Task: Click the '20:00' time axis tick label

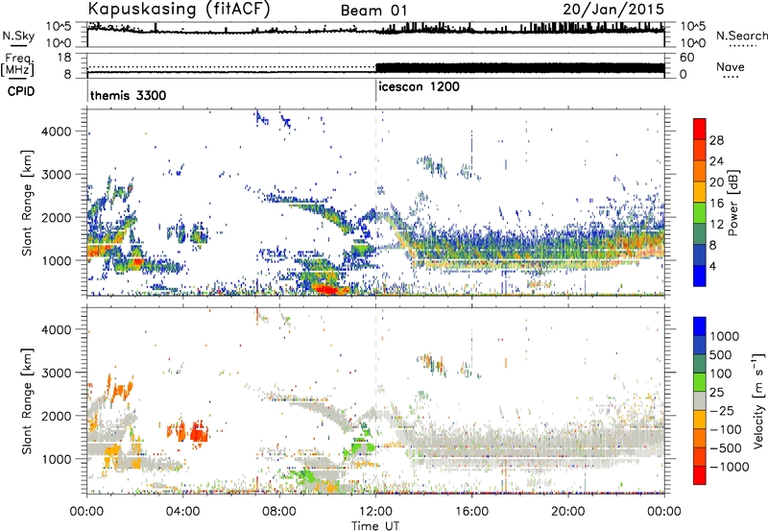Action: 568,512
